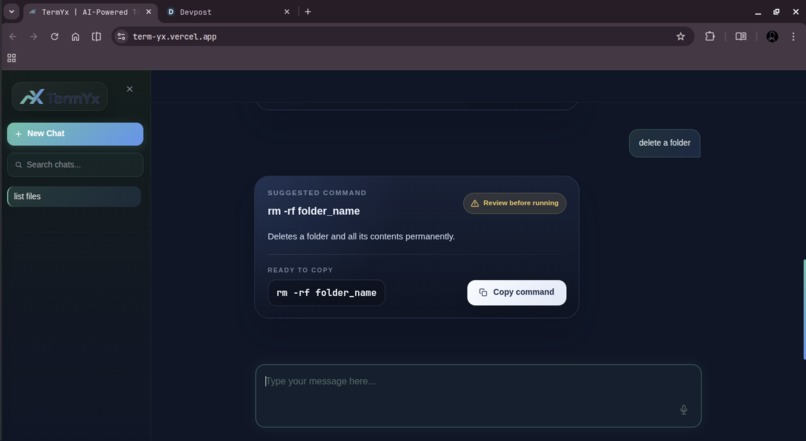Click the browser forward arrow
The height and width of the screenshot is (441, 806).
[33, 36]
